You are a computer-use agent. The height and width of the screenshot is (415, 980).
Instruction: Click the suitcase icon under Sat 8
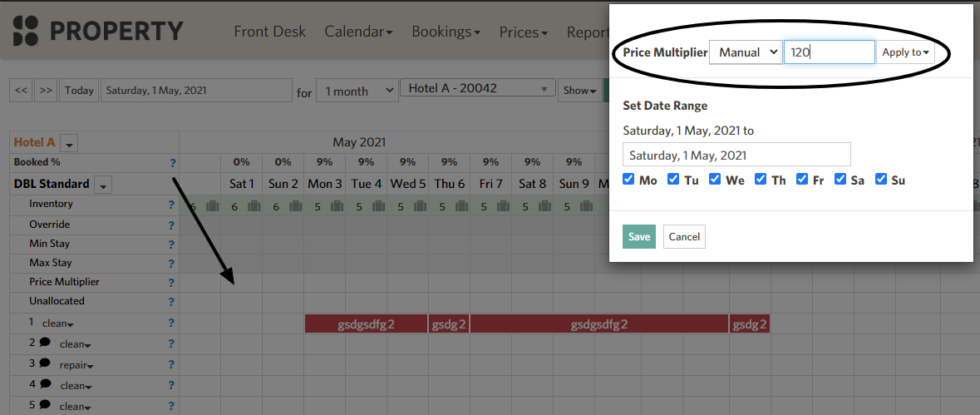(x=545, y=205)
